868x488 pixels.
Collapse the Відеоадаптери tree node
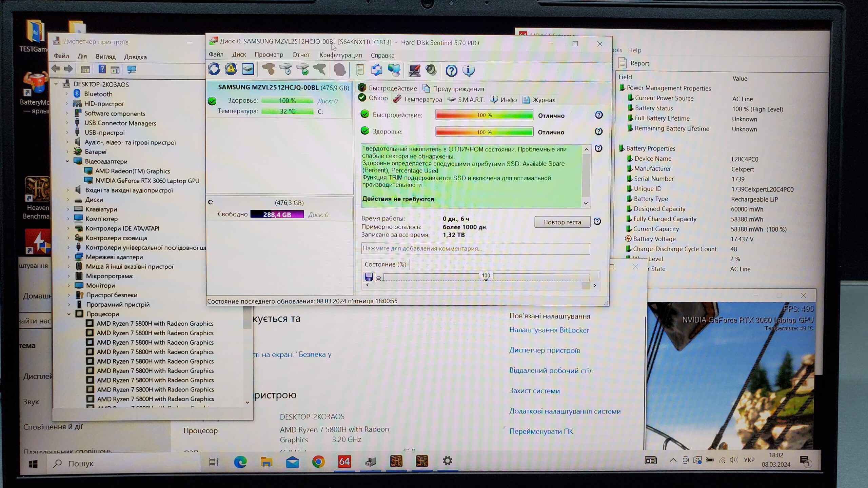tap(67, 161)
